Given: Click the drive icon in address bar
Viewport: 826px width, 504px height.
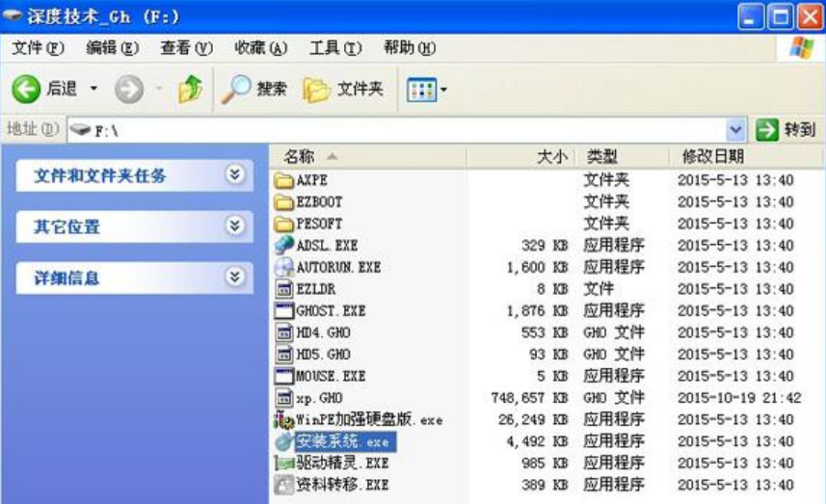Looking at the screenshot, I should click(80, 129).
